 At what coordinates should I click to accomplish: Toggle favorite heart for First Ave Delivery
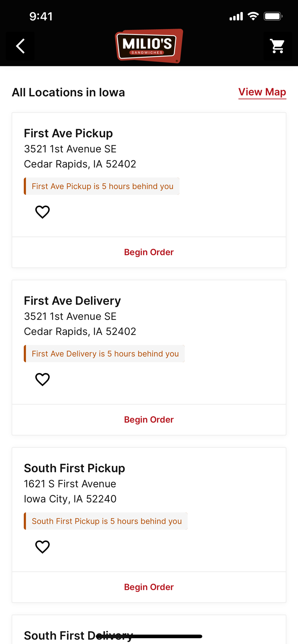(x=42, y=379)
